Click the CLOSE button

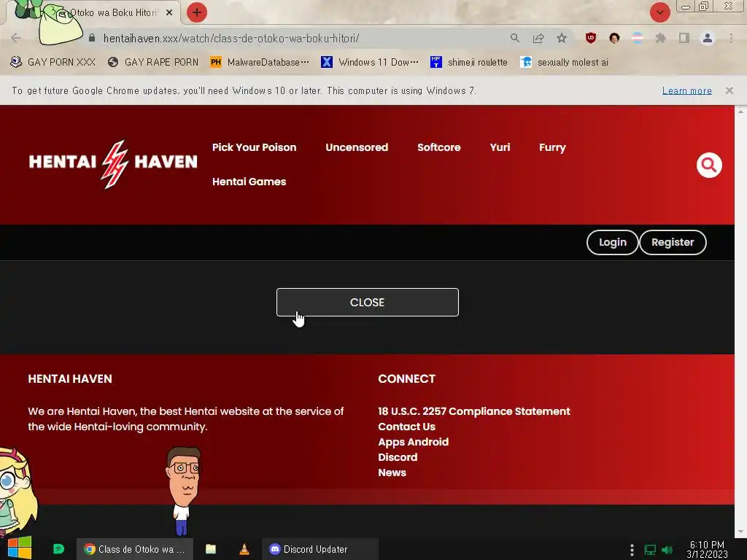click(x=368, y=303)
